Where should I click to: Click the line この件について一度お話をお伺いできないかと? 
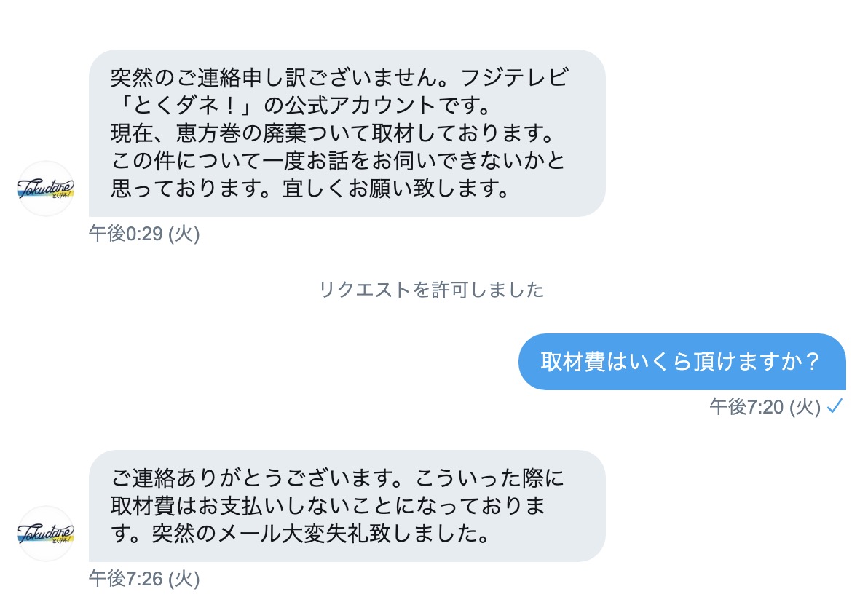click(338, 161)
